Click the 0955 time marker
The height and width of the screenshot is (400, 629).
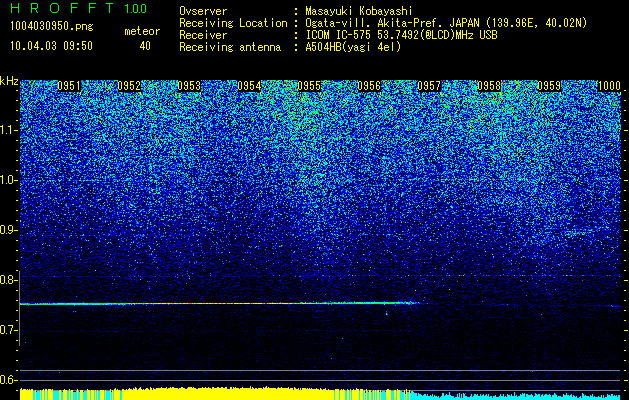(309, 86)
